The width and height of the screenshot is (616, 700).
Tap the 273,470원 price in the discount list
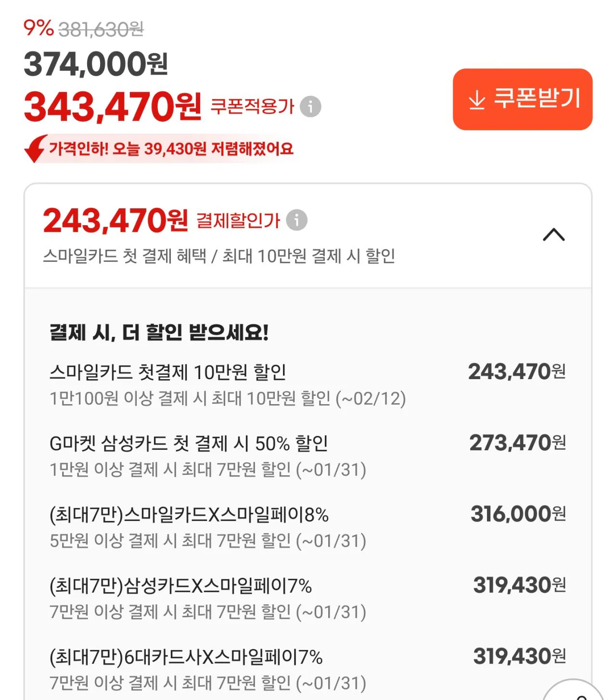point(517,443)
